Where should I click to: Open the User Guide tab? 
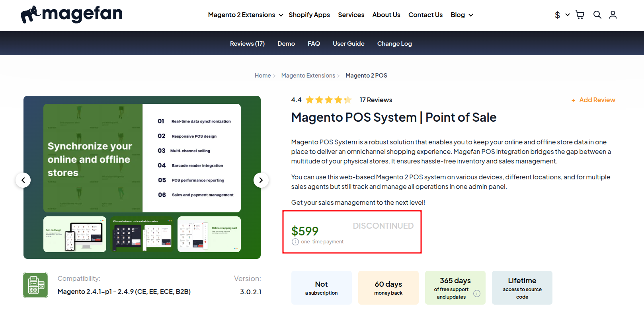click(349, 44)
